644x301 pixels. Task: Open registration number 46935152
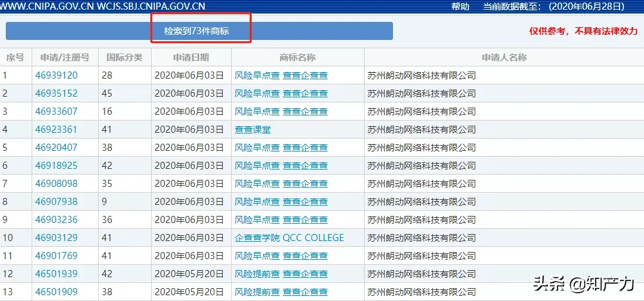click(x=56, y=93)
